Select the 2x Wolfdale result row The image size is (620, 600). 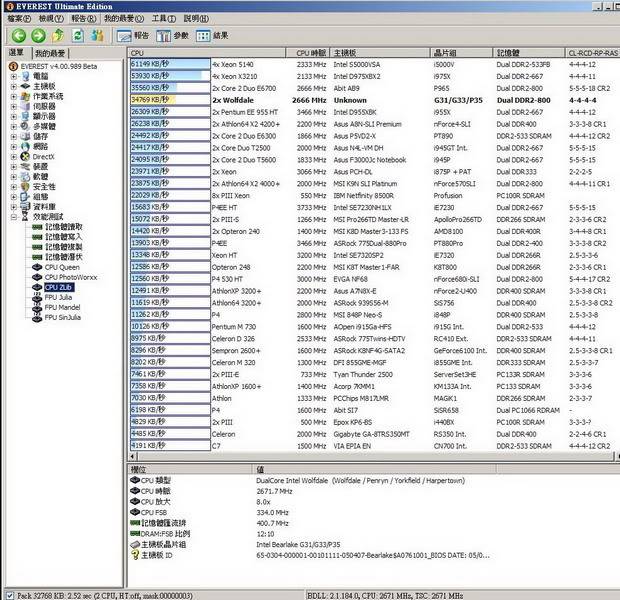click(374, 100)
